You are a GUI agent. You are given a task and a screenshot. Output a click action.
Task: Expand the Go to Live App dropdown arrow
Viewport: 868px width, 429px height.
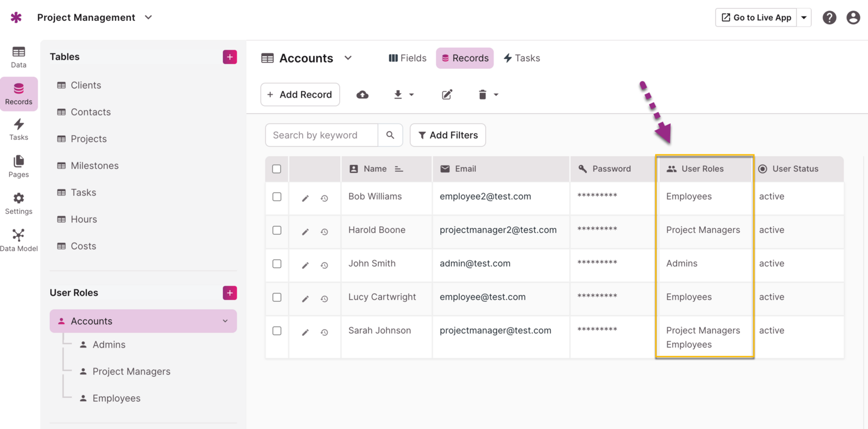pos(804,17)
